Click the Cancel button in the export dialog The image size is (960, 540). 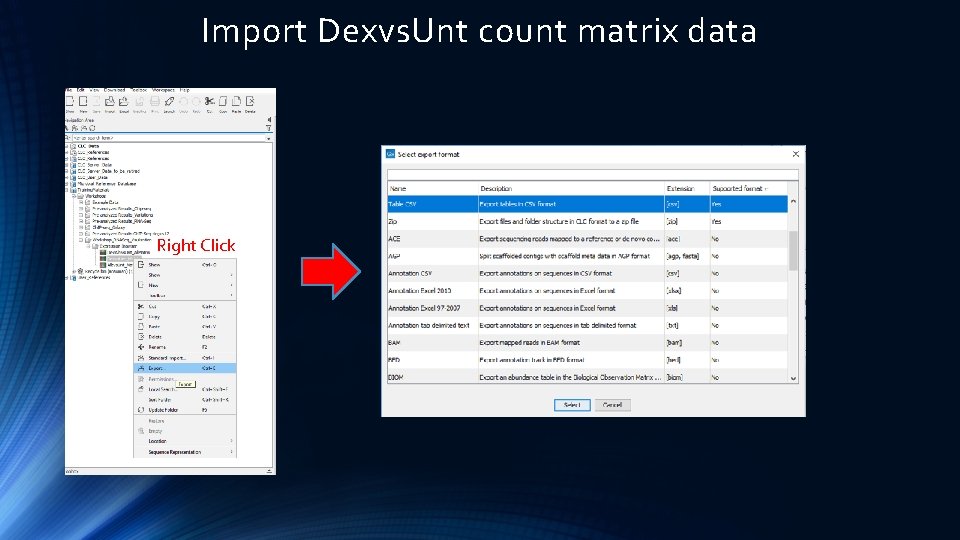coord(612,405)
